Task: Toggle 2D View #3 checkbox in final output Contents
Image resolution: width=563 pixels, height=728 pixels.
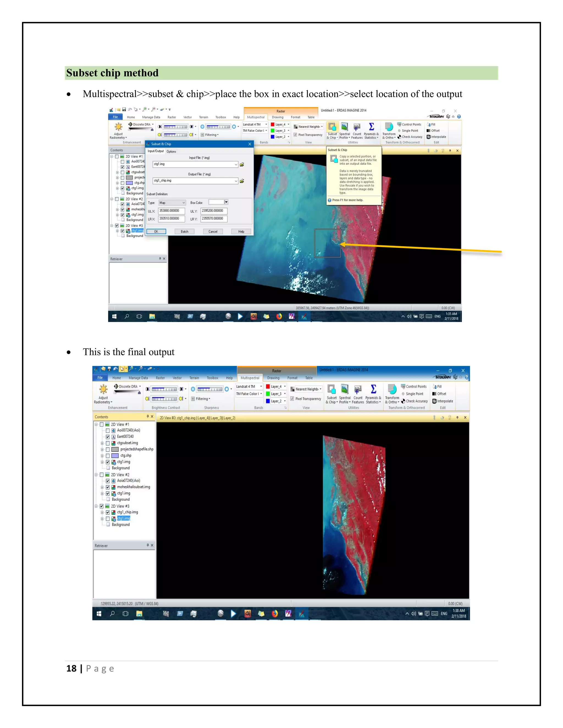Action: pyautogui.click(x=102, y=506)
